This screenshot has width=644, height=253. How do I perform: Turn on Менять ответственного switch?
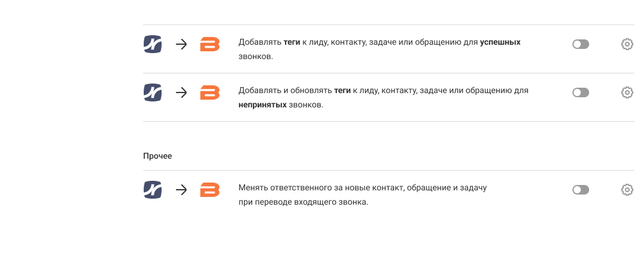click(580, 190)
